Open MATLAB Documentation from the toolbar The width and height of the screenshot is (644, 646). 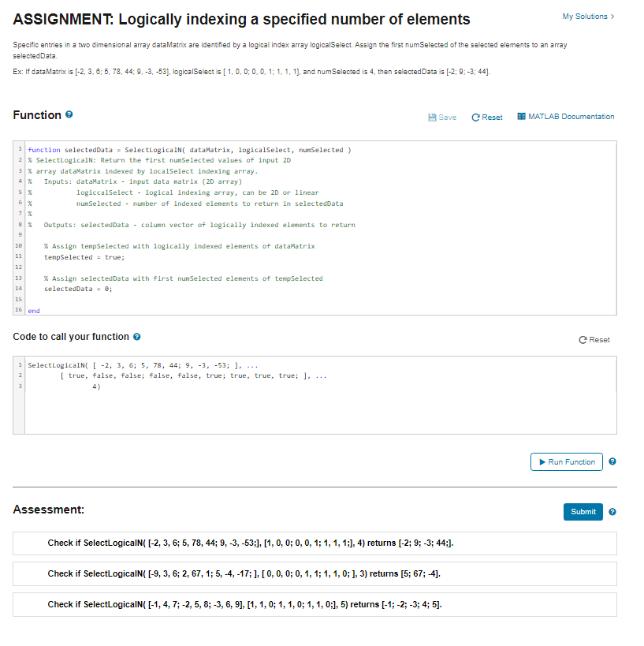click(566, 116)
